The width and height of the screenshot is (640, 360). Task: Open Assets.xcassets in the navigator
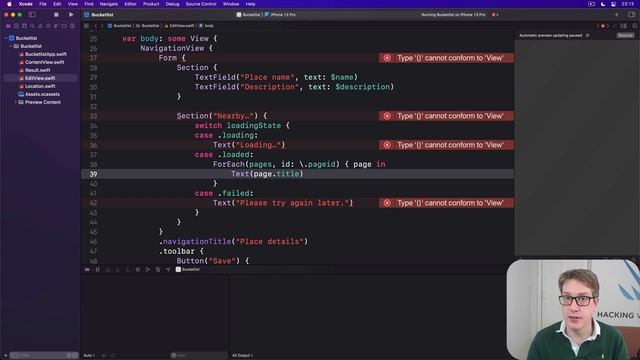pyautogui.click(x=39, y=94)
